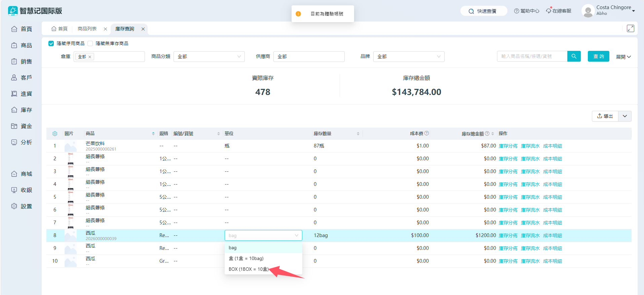The width and height of the screenshot is (644, 295).
Task: Open the 品牌 dropdown
Action: pyautogui.click(x=409, y=57)
